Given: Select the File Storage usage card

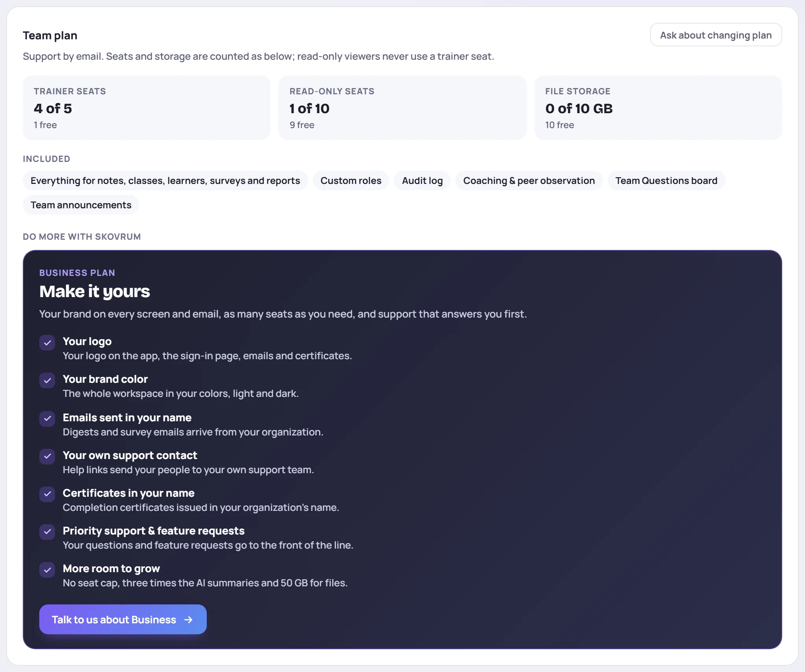Looking at the screenshot, I should (x=658, y=108).
